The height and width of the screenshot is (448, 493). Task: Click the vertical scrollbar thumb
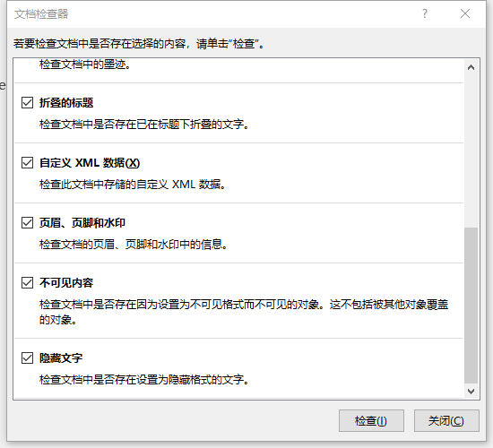click(471, 306)
